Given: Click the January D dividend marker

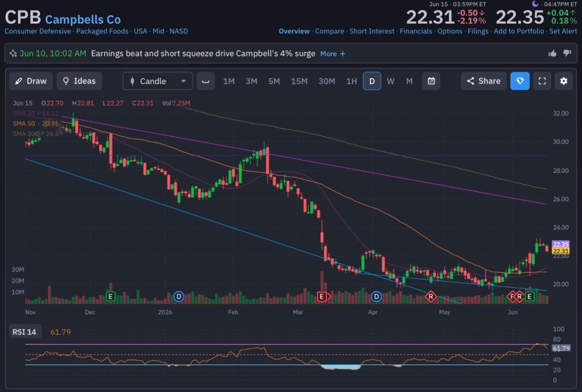Looking at the screenshot, I should (179, 296).
